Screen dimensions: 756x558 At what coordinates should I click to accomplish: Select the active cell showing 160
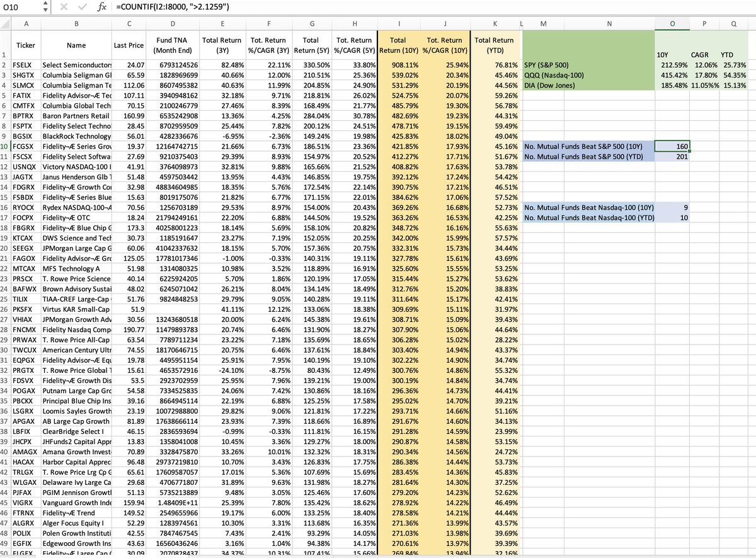(672, 147)
